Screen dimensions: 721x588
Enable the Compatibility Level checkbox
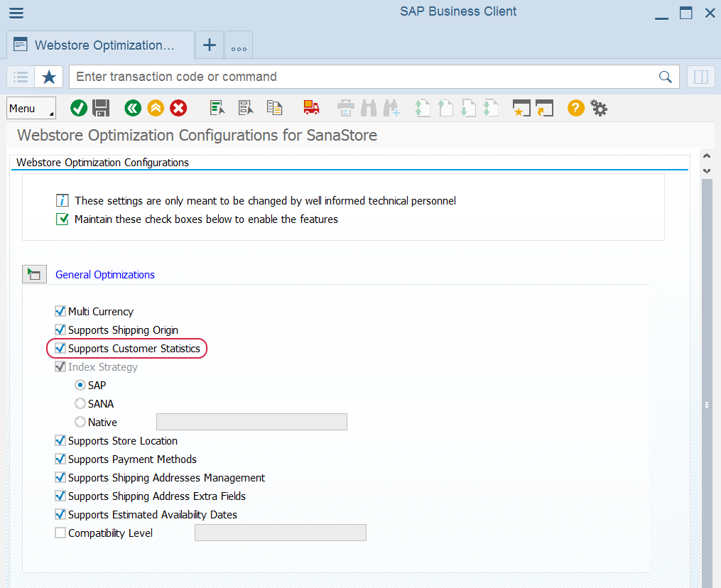coord(60,533)
